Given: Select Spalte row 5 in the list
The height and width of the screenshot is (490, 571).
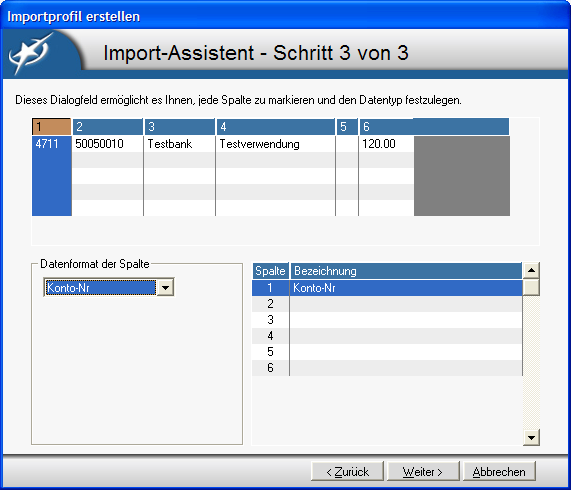Looking at the screenshot, I should [x=387, y=352].
